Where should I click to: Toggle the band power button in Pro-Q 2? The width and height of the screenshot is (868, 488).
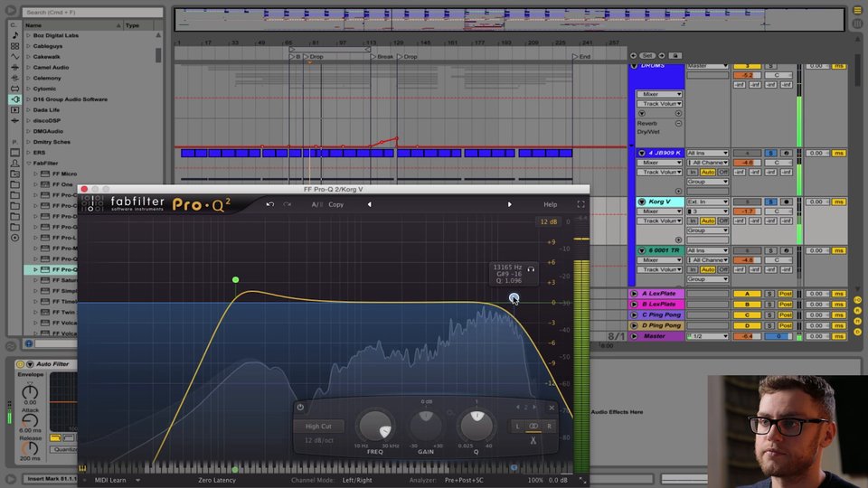[x=300, y=408]
